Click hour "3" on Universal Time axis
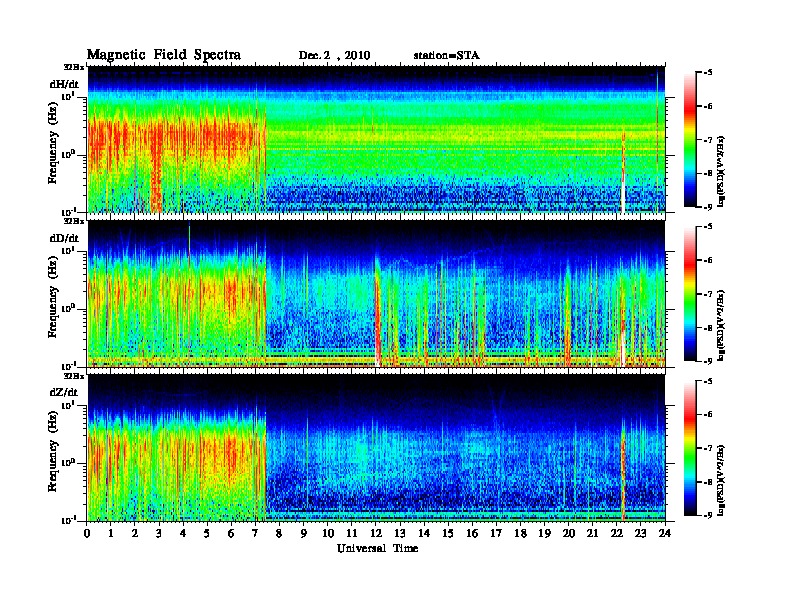Screen dimensions: 792x612 [159, 533]
